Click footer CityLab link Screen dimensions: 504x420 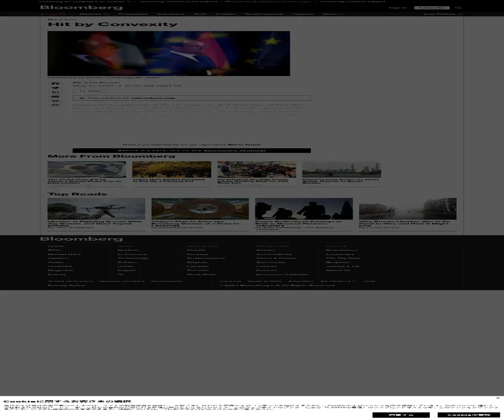(x=197, y=262)
